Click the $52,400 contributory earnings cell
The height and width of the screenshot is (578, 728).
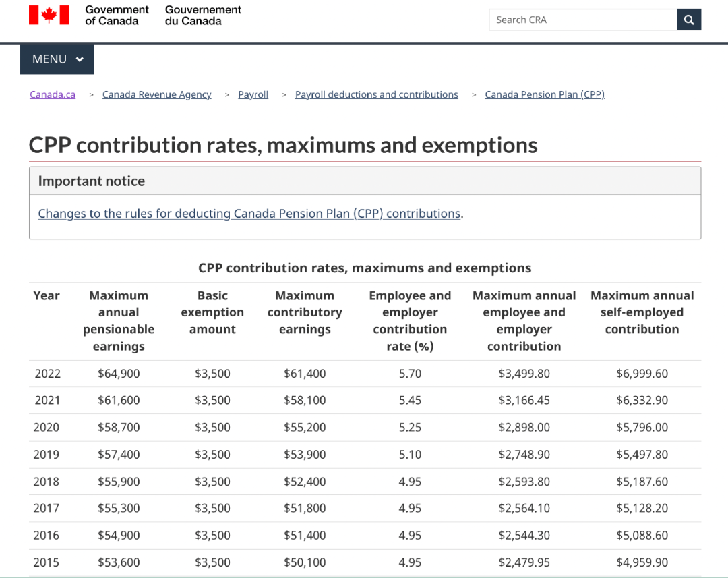coord(305,482)
